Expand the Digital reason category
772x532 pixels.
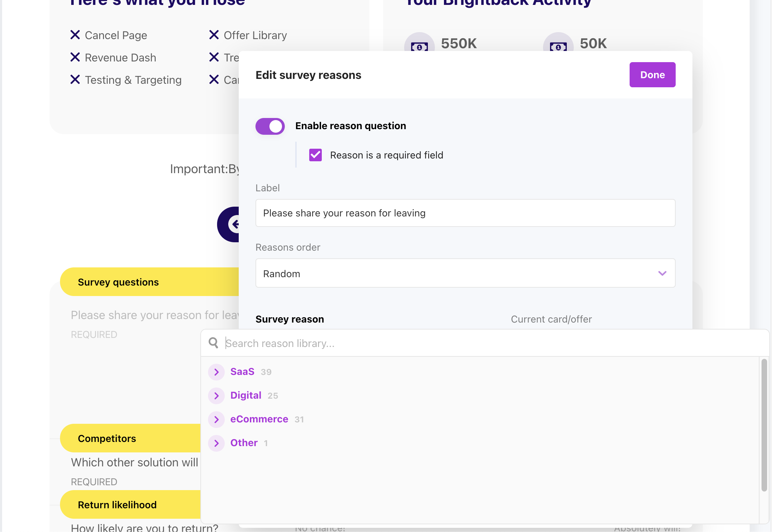216,396
